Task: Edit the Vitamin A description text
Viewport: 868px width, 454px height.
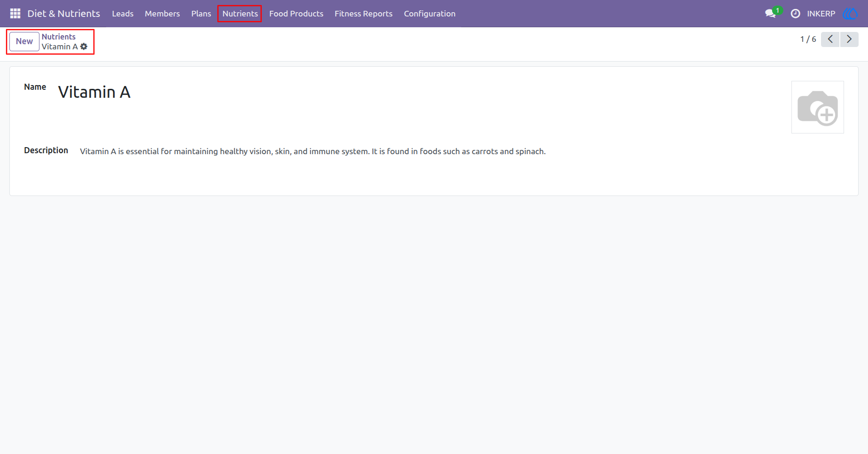Action: 313,151
